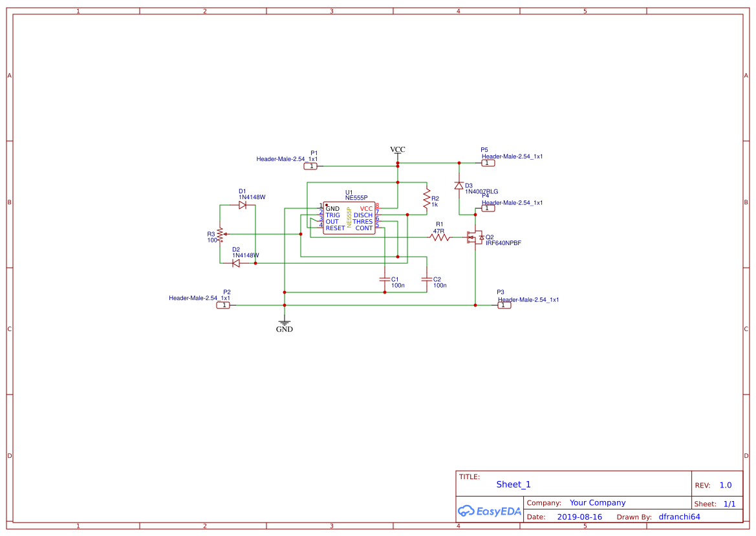Click the dfranchi64 drawn-by name
756x536 pixels.
tap(678, 517)
